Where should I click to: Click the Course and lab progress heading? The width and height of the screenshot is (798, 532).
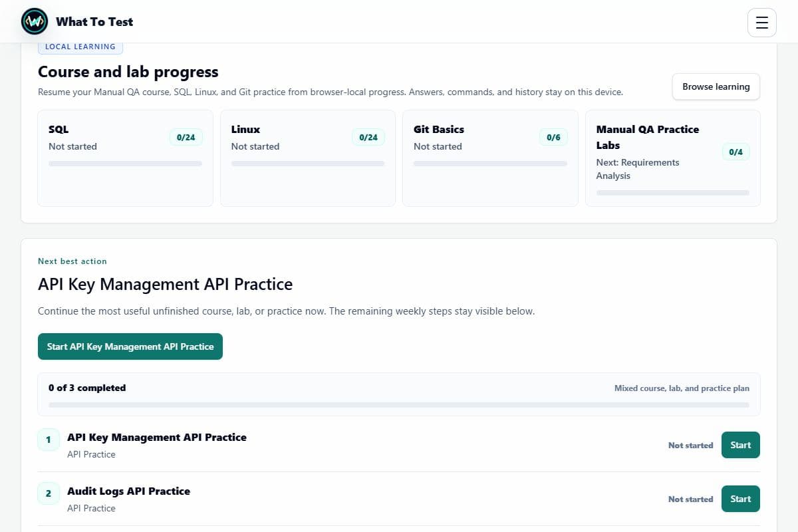point(128,72)
